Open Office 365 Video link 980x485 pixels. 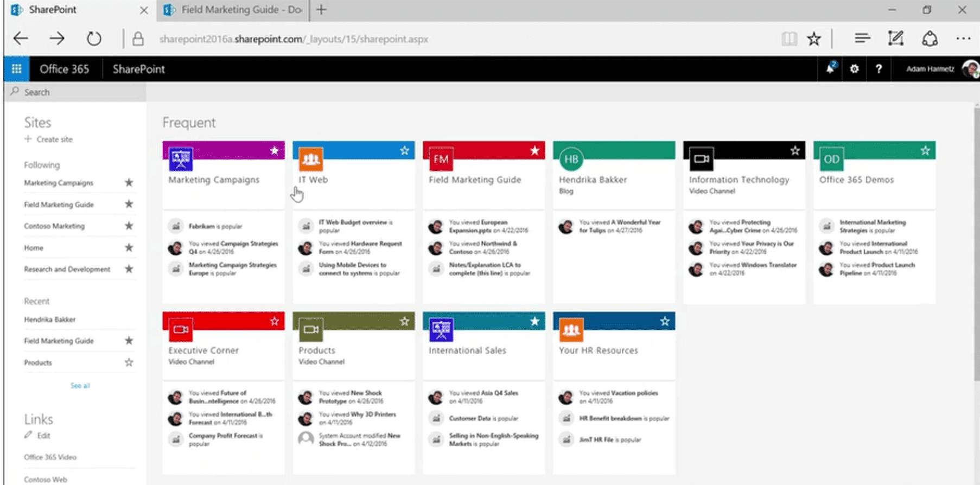pyautogui.click(x=50, y=457)
